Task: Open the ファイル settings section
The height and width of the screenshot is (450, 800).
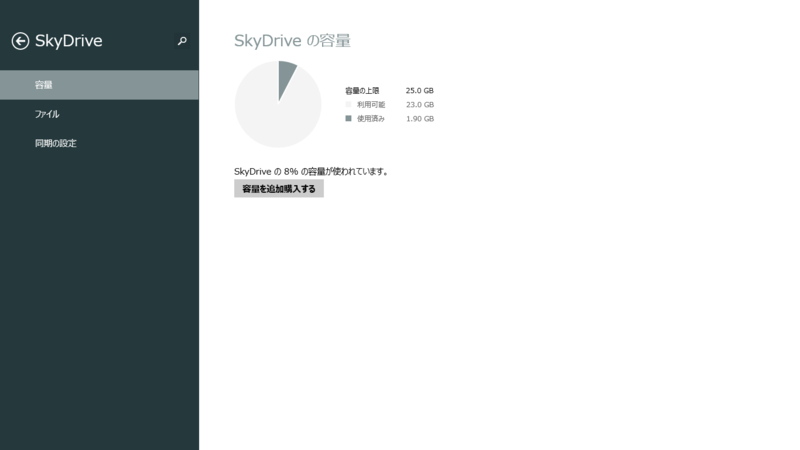Action: [99, 114]
